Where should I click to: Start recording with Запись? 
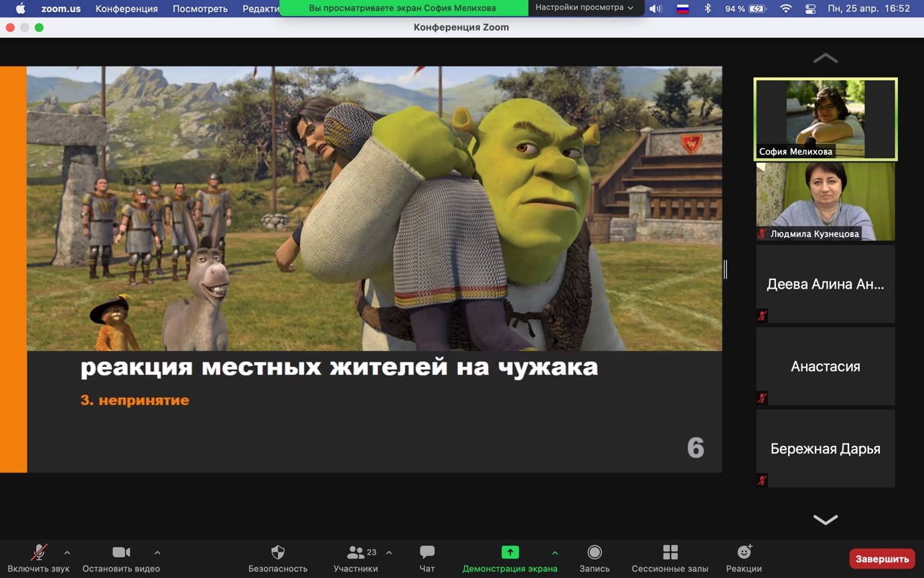click(x=595, y=559)
